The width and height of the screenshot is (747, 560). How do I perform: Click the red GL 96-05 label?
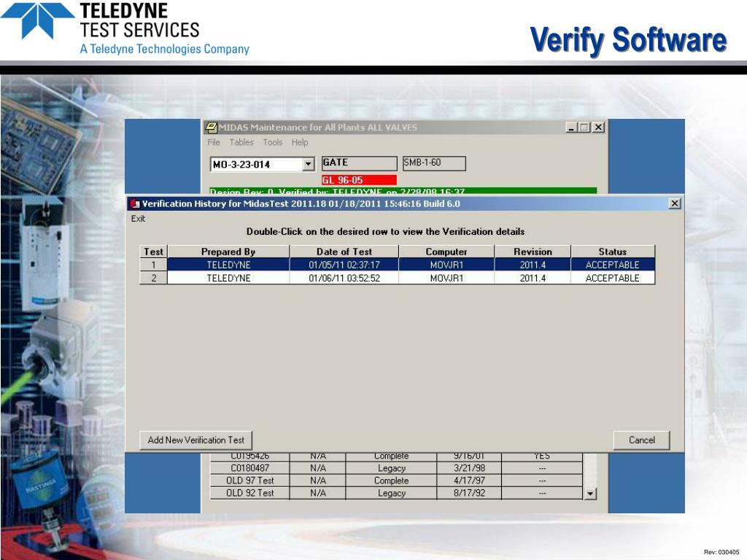coord(359,180)
